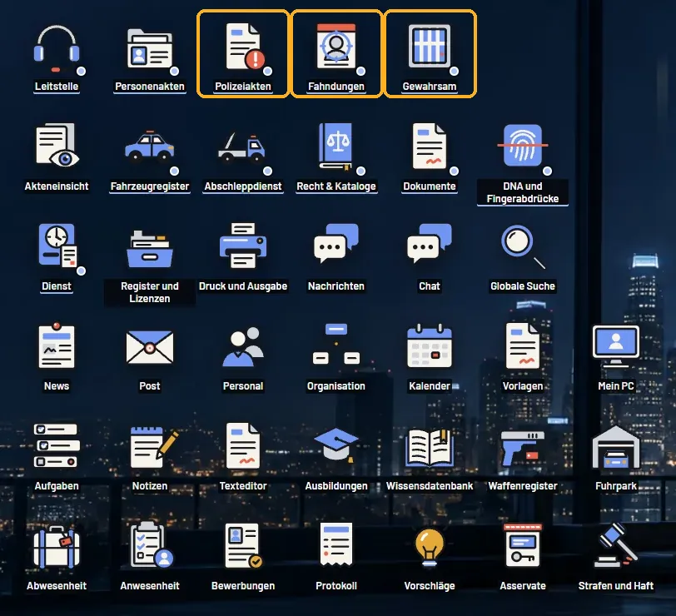Viewport: 676px width, 616px height.
Task: Launch the Chat app
Action: pyautogui.click(x=430, y=244)
